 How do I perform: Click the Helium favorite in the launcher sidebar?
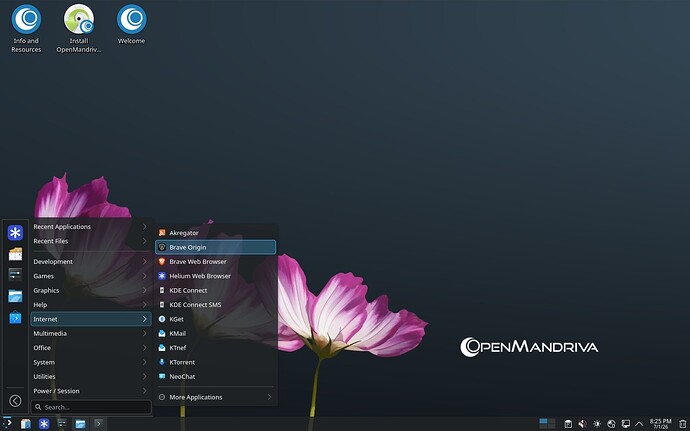[15, 233]
